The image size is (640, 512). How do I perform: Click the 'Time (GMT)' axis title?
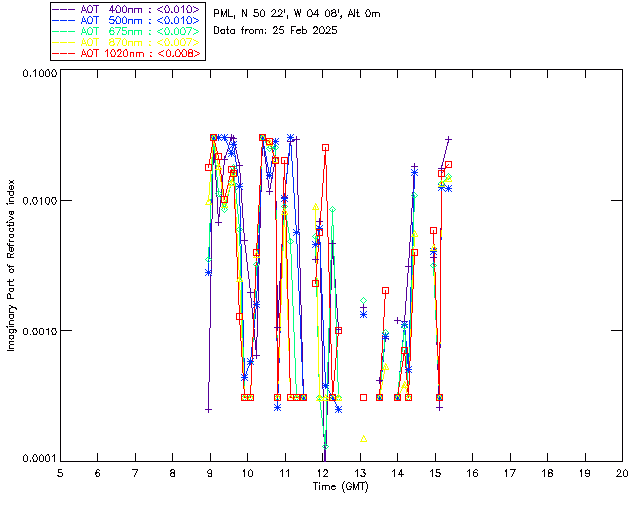point(341,487)
